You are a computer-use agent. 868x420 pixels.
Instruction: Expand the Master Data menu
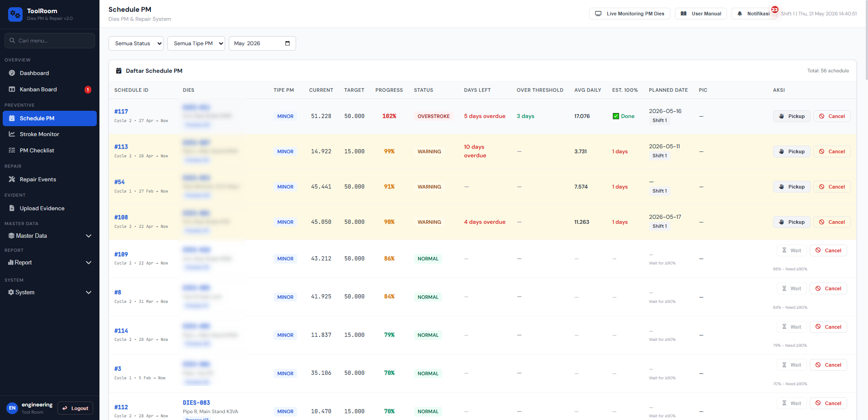coord(50,236)
